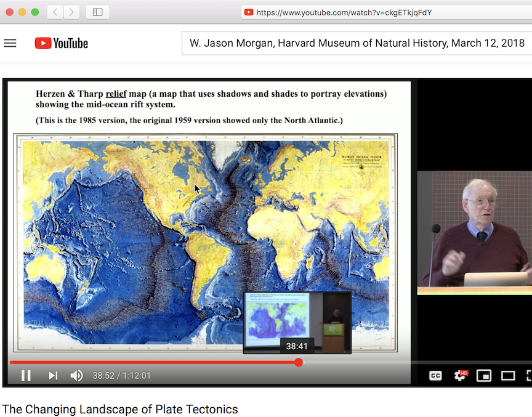
Task: Open the channel icon in the address bar
Action: [249, 11]
